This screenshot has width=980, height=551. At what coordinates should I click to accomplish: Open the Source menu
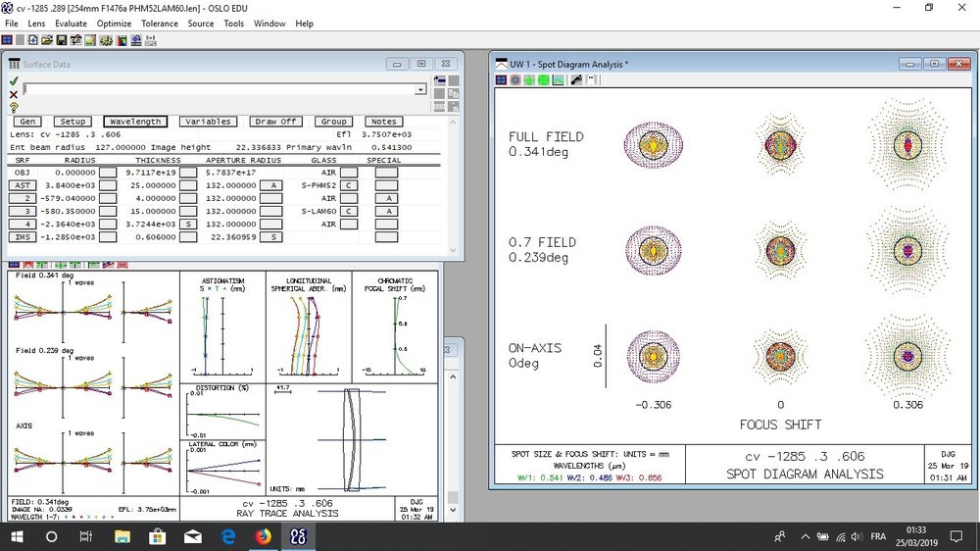pos(201,24)
